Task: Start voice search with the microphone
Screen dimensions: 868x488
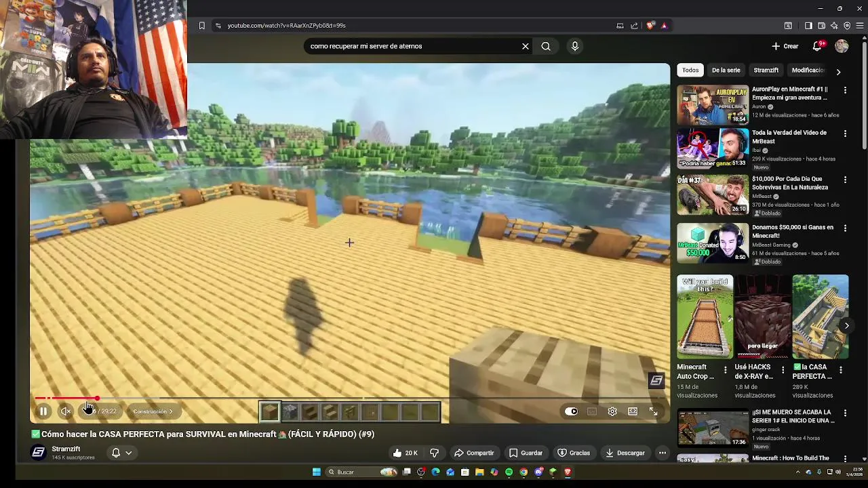Action: 575,46
